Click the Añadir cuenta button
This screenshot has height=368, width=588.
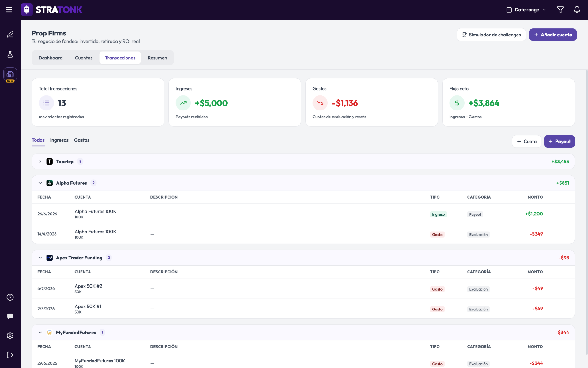pyautogui.click(x=553, y=35)
